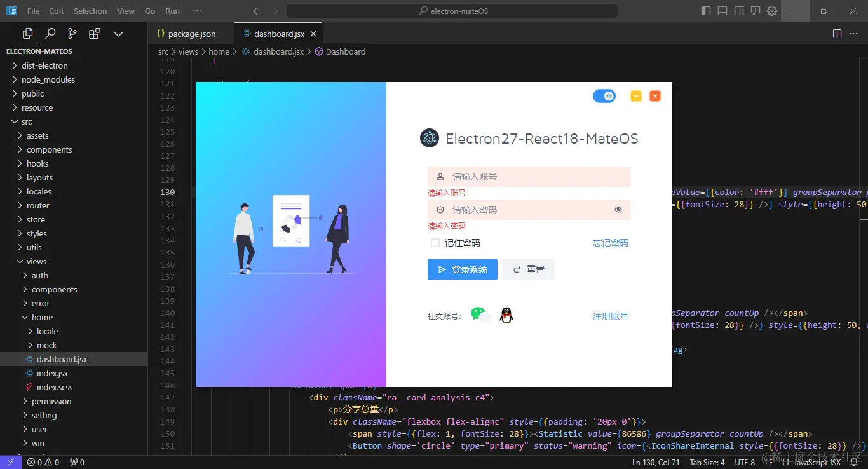This screenshot has height=469, width=868.
Task: Click the QQ social login icon
Action: point(506,314)
